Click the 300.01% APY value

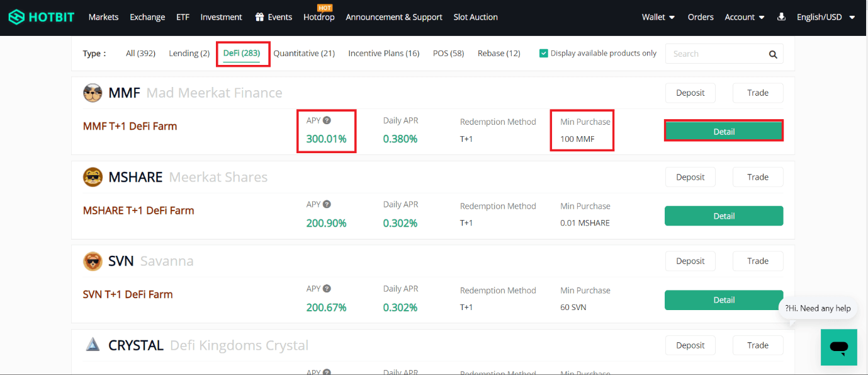click(326, 139)
